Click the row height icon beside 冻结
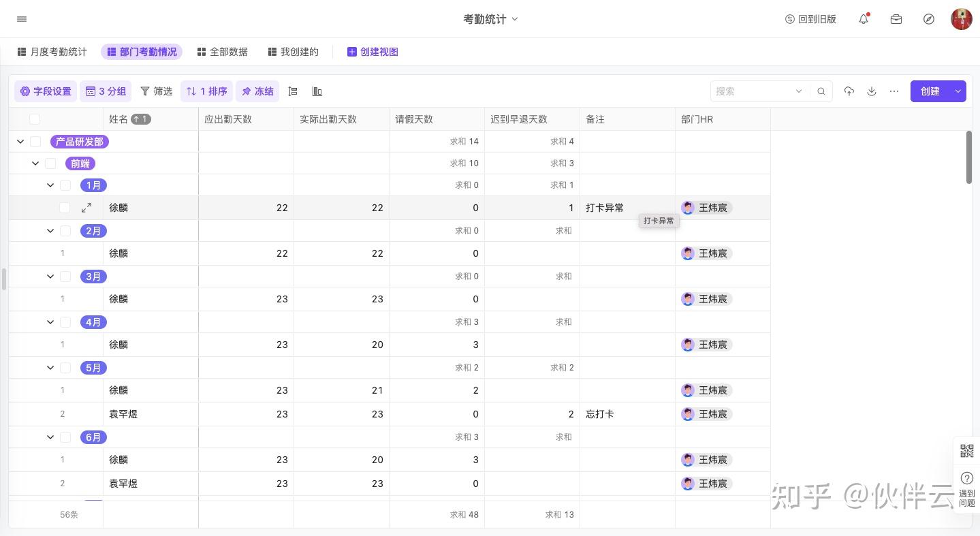Image resolution: width=980 pixels, height=536 pixels. (x=293, y=91)
